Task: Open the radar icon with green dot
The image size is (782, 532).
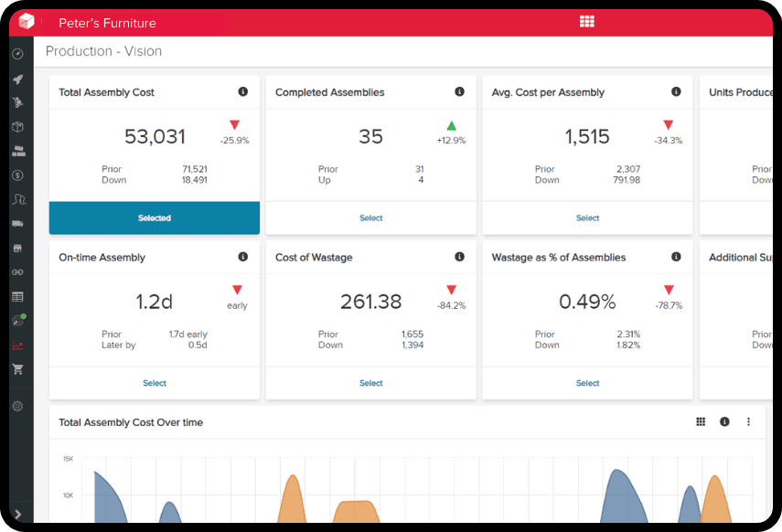Action: pos(18,321)
